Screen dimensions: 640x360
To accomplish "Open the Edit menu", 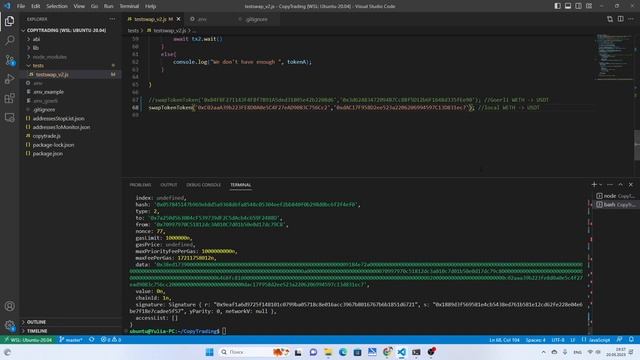I will click(36, 6).
